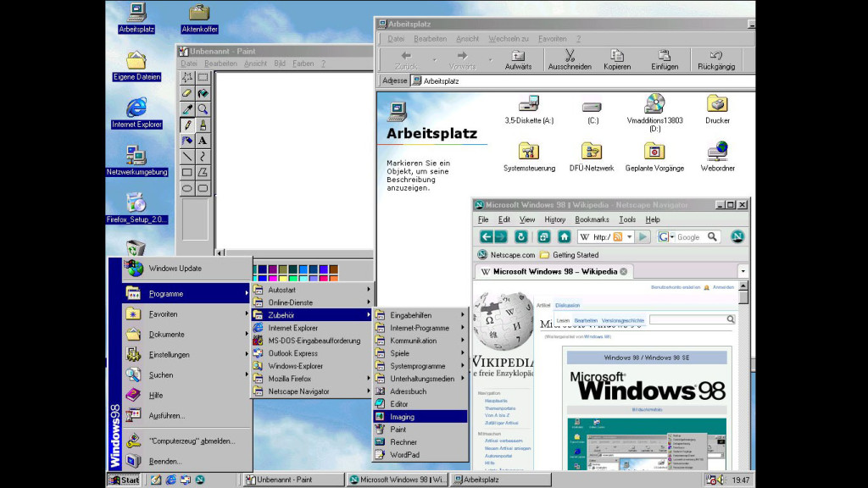Click Unbenannt - Paint taskbar button
The height and width of the screenshot is (488, 868).
pyautogui.click(x=292, y=480)
